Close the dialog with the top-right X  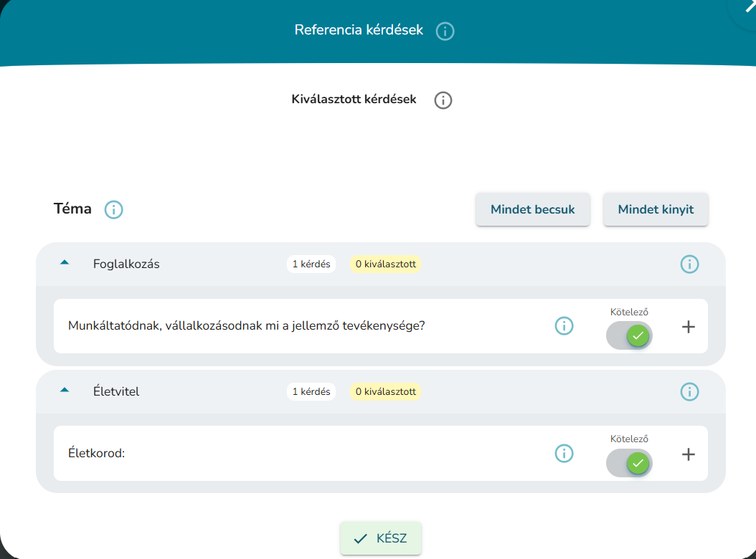click(x=749, y=4)
